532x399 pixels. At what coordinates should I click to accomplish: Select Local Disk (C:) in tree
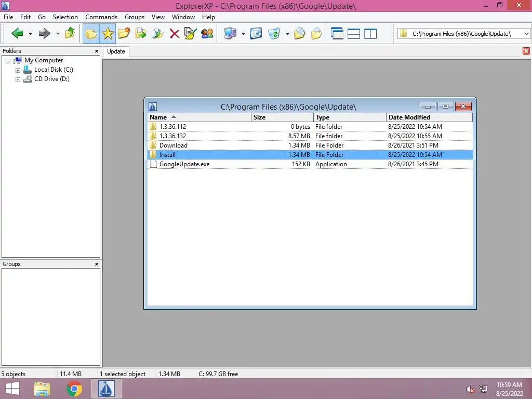click(x=54, y=70)
